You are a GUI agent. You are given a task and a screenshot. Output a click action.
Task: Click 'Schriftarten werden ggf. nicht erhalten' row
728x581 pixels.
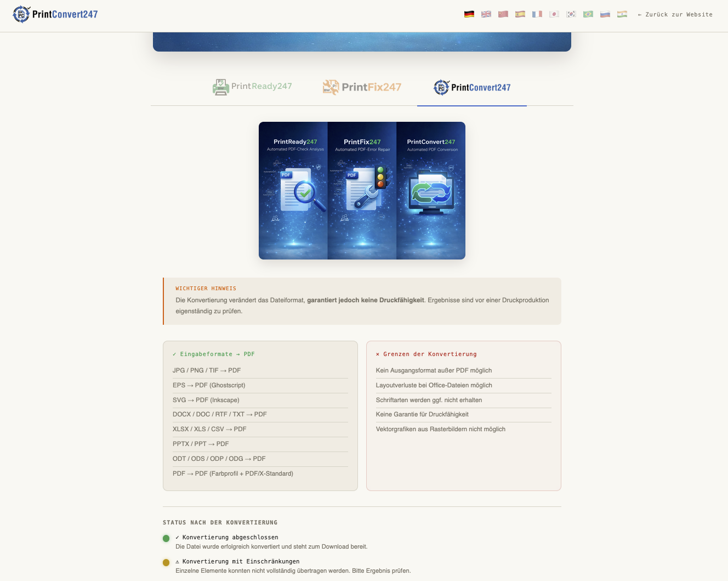(x=464, y=400)
